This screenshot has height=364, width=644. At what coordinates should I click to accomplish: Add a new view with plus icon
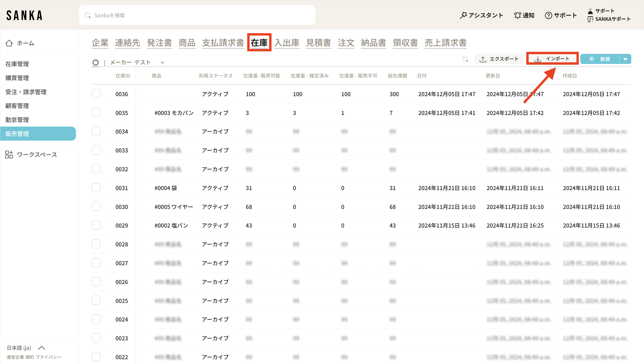pyautogui.click(x=163, y=62)
